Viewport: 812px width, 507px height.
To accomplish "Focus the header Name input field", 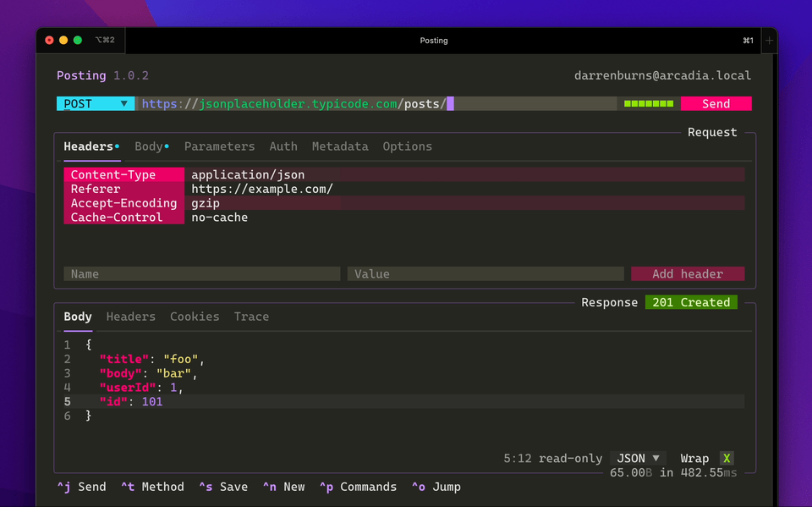I will click(202, 273).
